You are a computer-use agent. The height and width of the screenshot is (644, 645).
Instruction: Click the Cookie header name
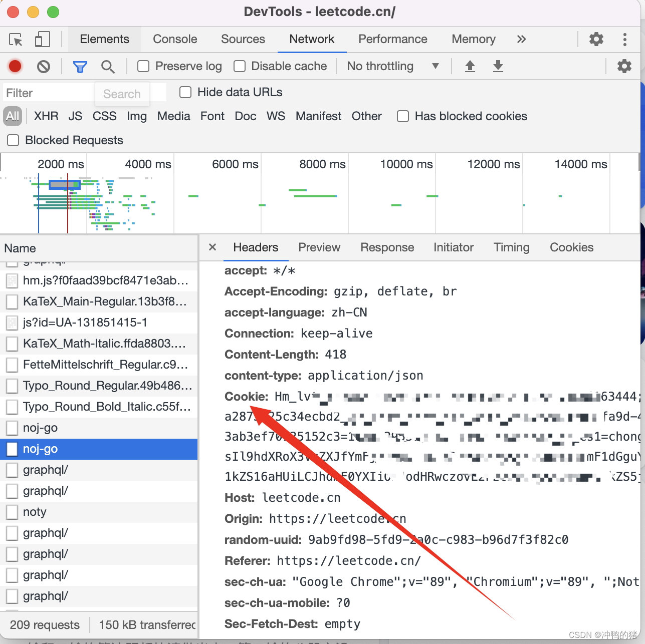(x=247, y=397)
